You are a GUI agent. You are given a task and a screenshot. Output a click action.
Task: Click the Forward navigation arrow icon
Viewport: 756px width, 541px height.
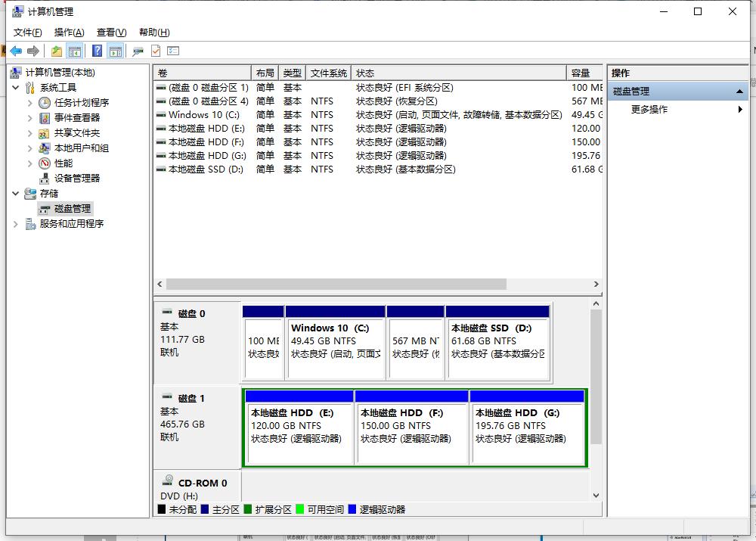point(33,50)
